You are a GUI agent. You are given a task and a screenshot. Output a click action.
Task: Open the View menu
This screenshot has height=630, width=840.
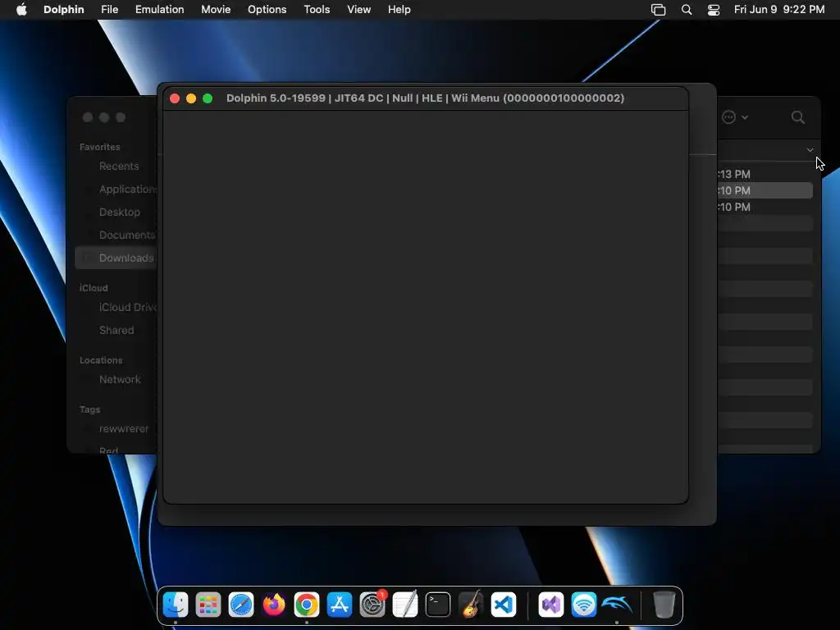click(358, 10)
